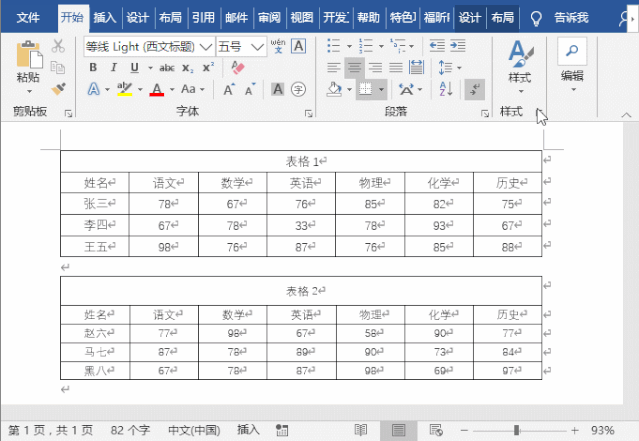The image size is (639, 441).
Task: Toggle Italic formatting
Action: (x=114, y=67)
